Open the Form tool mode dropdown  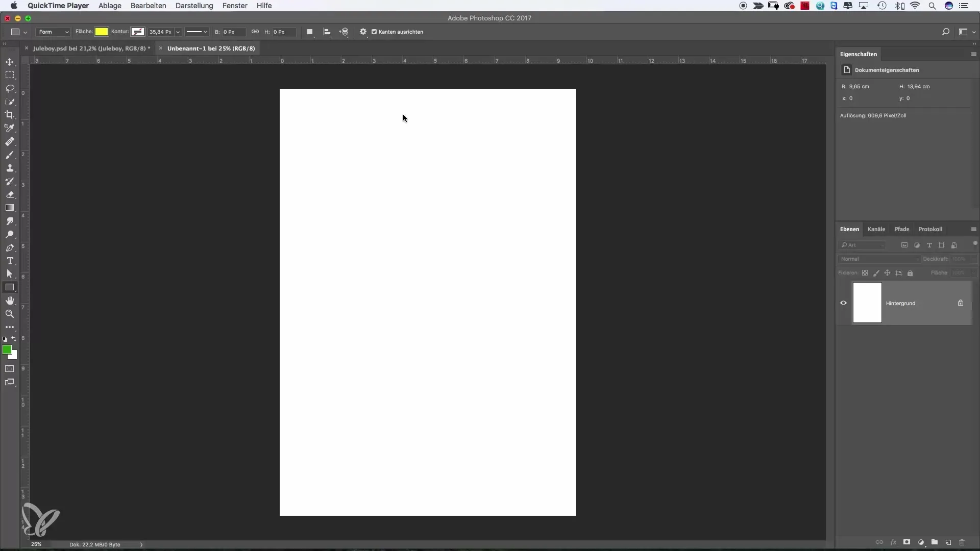point(53,32)
